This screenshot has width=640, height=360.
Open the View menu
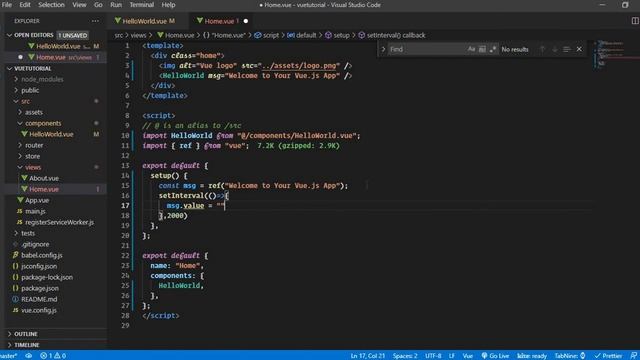pos(79,5)
